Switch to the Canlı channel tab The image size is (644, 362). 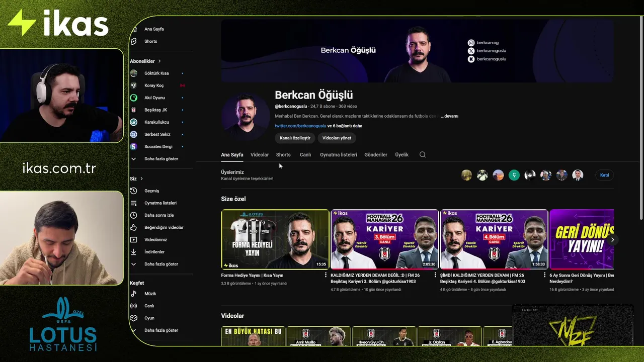click(x=305, y=155)
